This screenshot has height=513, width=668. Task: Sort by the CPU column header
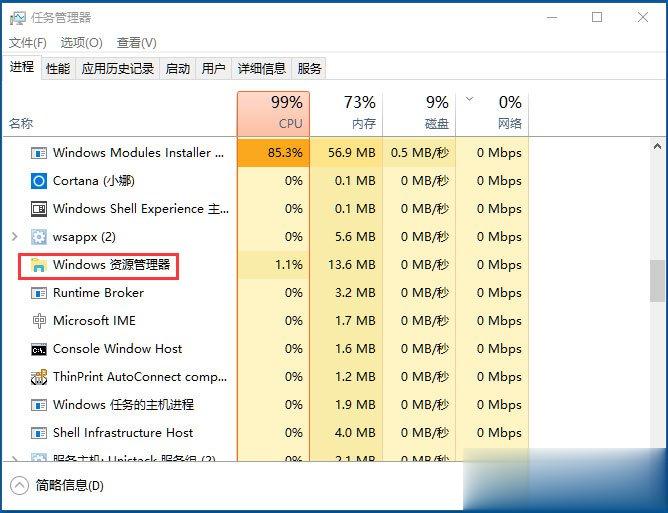[274, 113]
